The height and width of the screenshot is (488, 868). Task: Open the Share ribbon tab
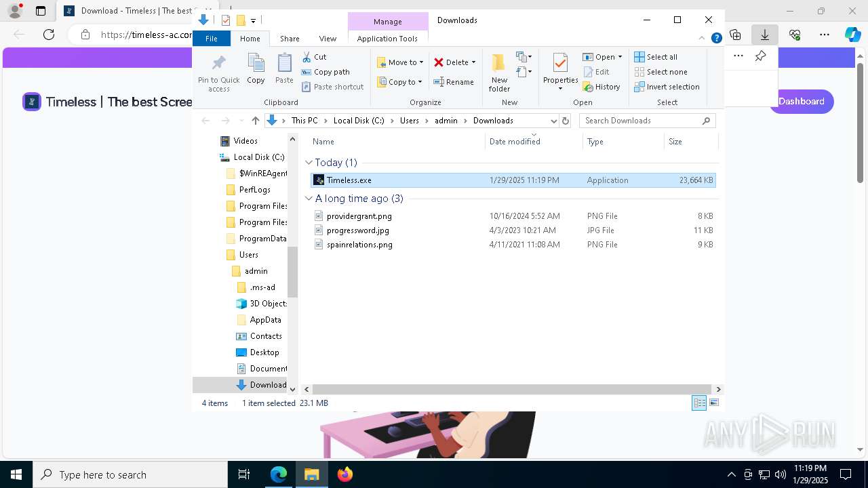tap(290, 39)
